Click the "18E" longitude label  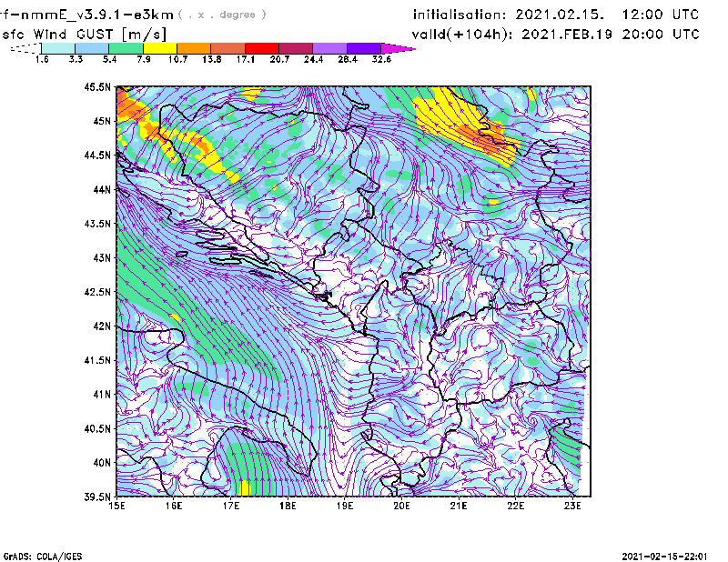click(x=288, y=506)
